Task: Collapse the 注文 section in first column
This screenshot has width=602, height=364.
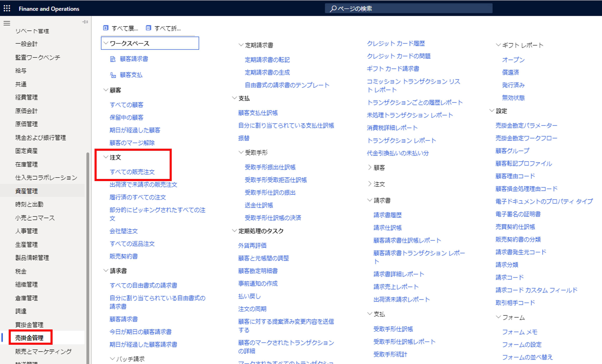Action: pos(106,157)
